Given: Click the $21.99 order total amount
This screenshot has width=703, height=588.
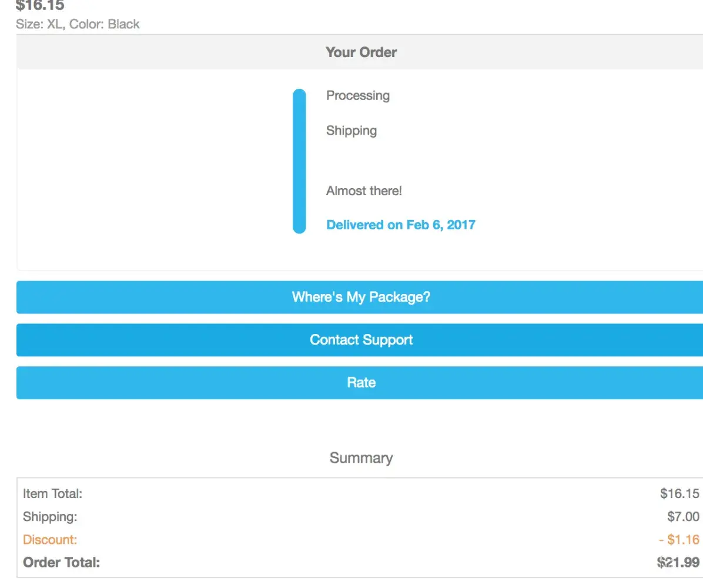Looking at the screenshot, I should click(678, 562).
